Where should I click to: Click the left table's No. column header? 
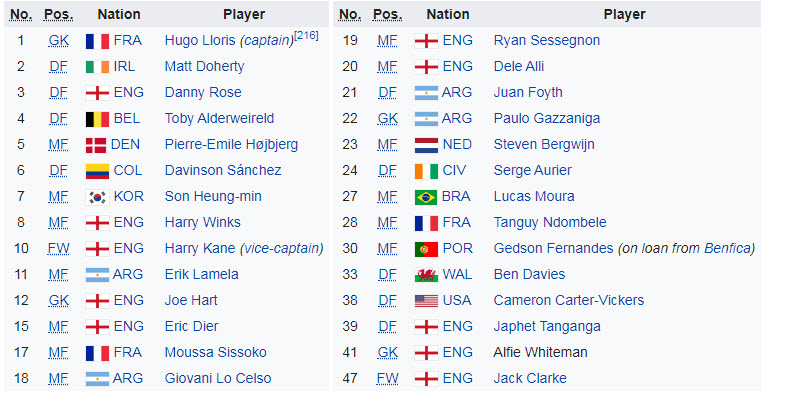tap(21, 15)
